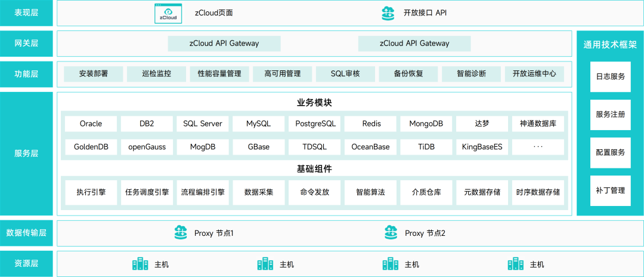Click the 高可用管理 function box

[283, 75]
